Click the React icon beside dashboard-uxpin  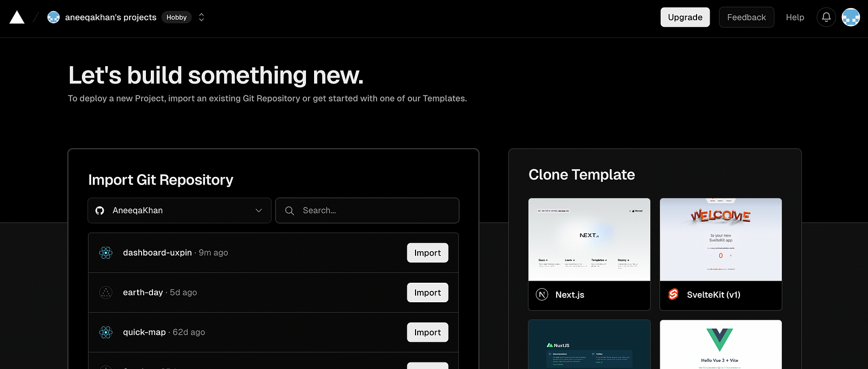pyautogui.click(x=106, y=253)
